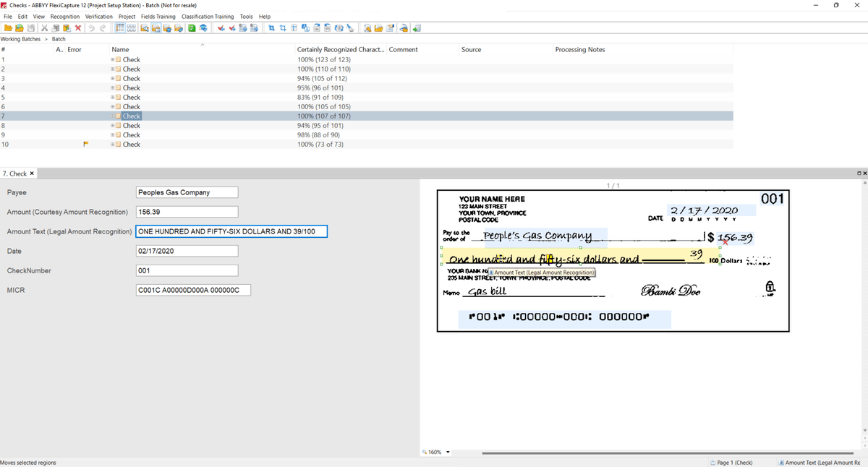Click the Amount Text legal amount field

click(x=231, y=231)
